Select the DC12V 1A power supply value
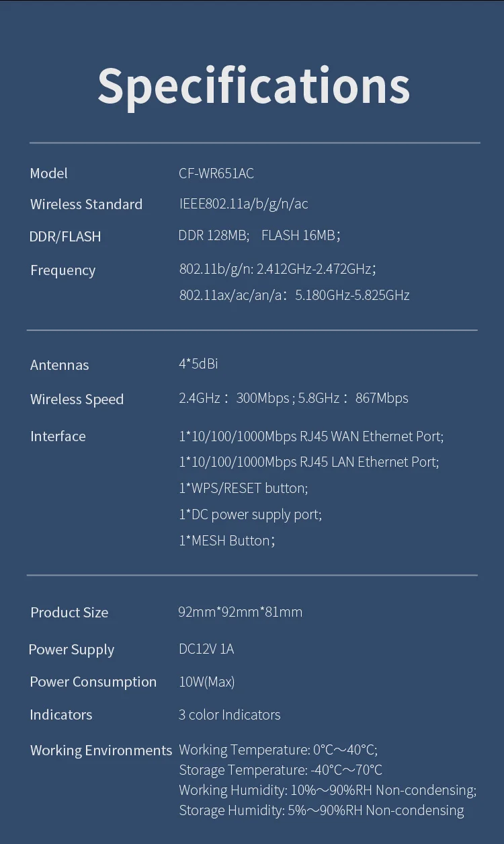 206,649
